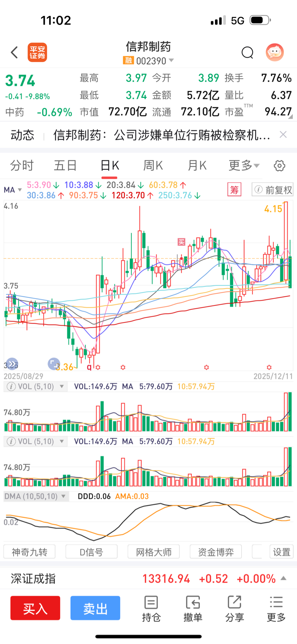Expand the DMA (10,50,10) indicator dropdown

[36, 496]
